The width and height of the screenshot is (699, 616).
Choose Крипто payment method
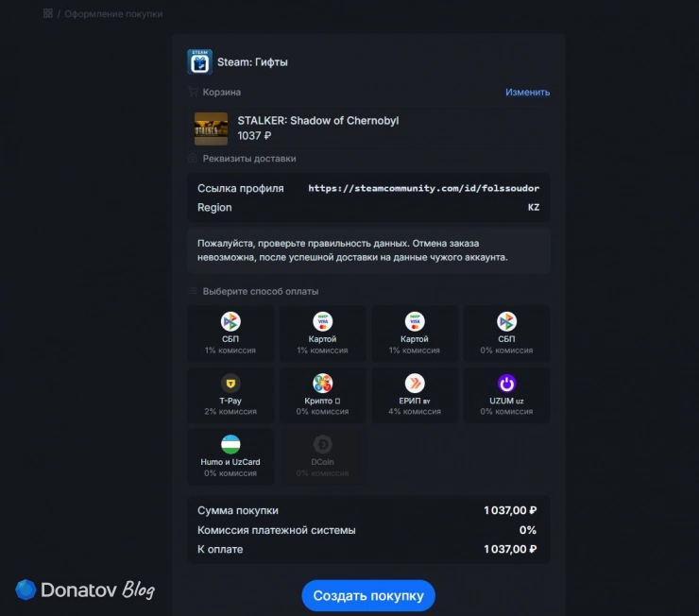(x=322, y=395)
